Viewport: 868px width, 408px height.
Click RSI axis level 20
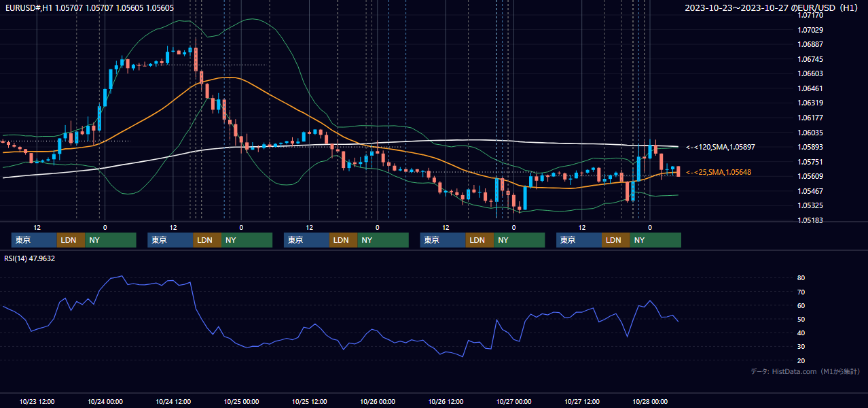[801, 360]
